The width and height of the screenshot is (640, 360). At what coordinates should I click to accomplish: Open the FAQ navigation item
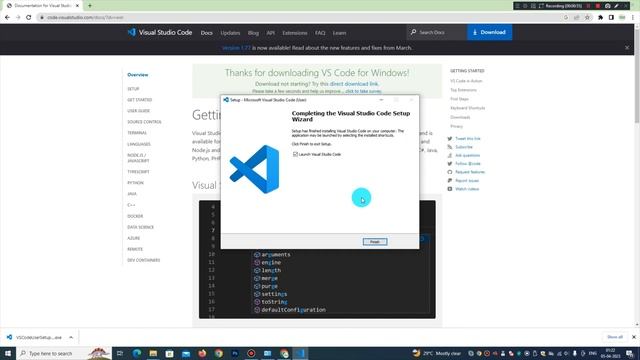320,33
